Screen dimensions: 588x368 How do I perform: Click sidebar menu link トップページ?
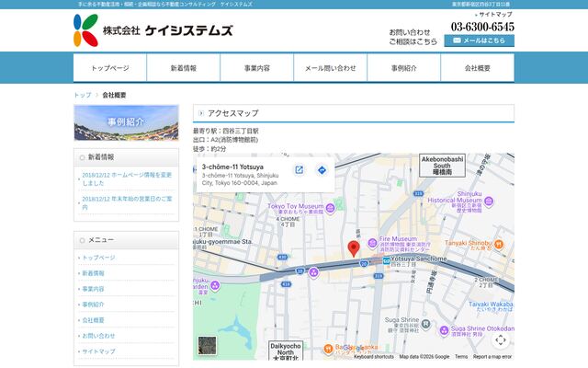98,258
